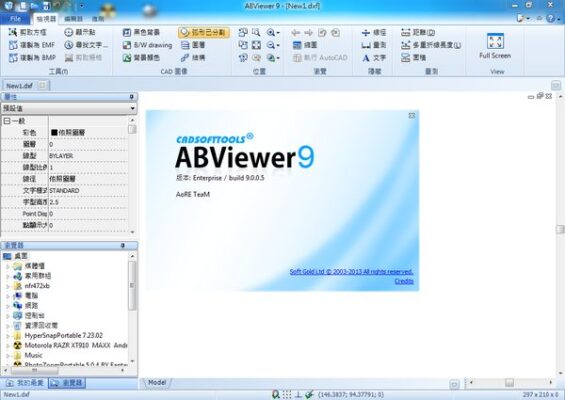The image size is (565, 400).
Task: Click the Copy as EMF button
Action: click(32, 45)
